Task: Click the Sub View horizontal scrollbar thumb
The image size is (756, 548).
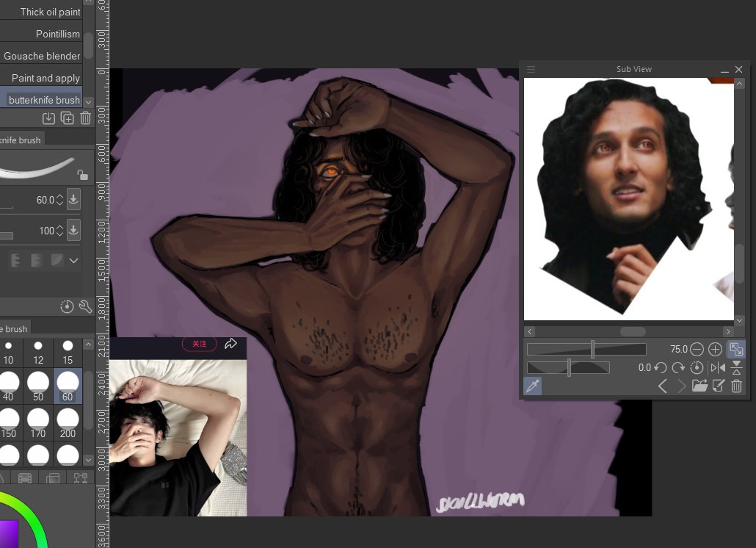Action: (633, 331)
